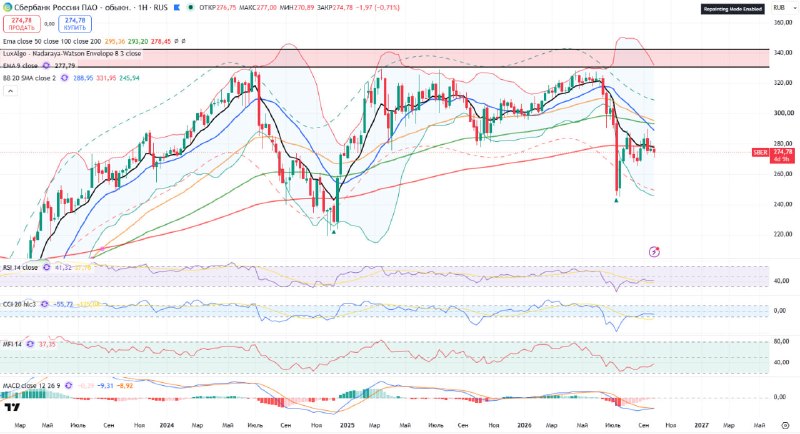
Task: Open chart settings gear on time axis
Action: coord(786,425)
